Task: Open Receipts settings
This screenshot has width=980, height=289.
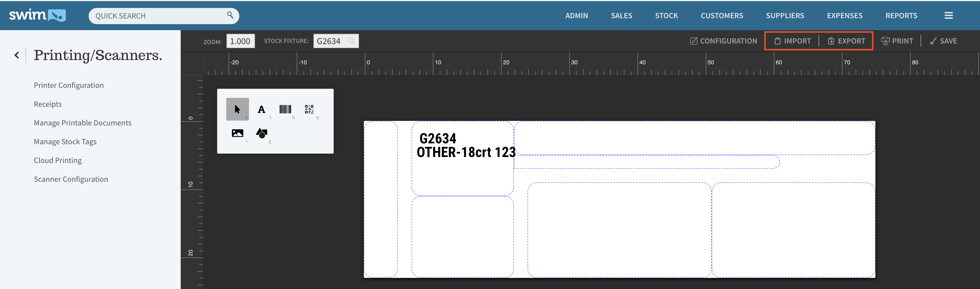Action: coord(47,104)
